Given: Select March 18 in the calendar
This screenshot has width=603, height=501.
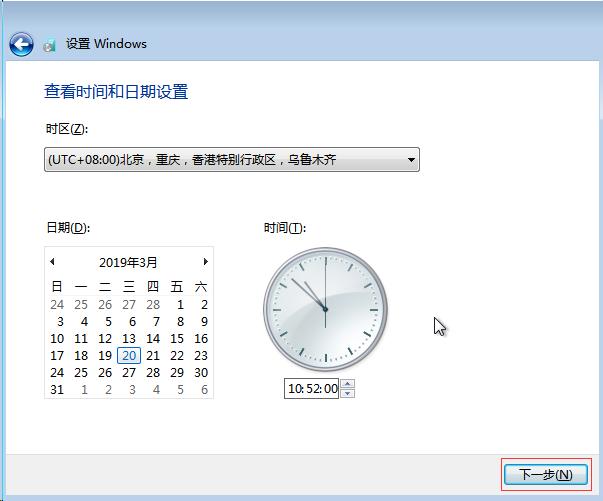Looking at the screenshot, I should click(81, 356).
